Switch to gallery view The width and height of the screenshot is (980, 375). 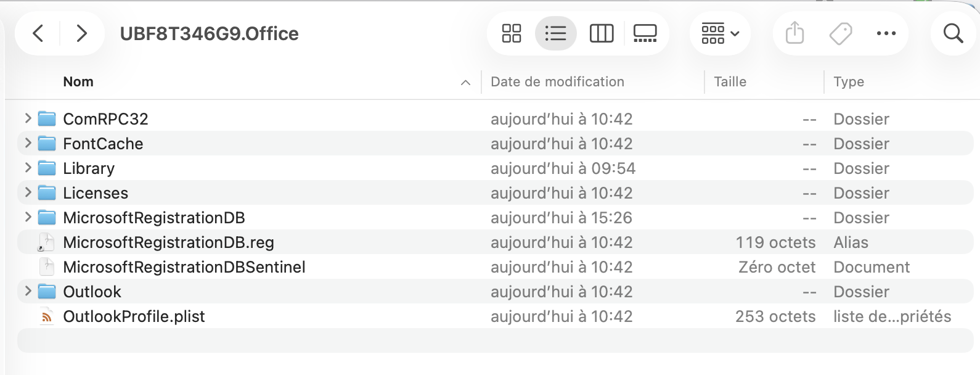pos(645,33)
